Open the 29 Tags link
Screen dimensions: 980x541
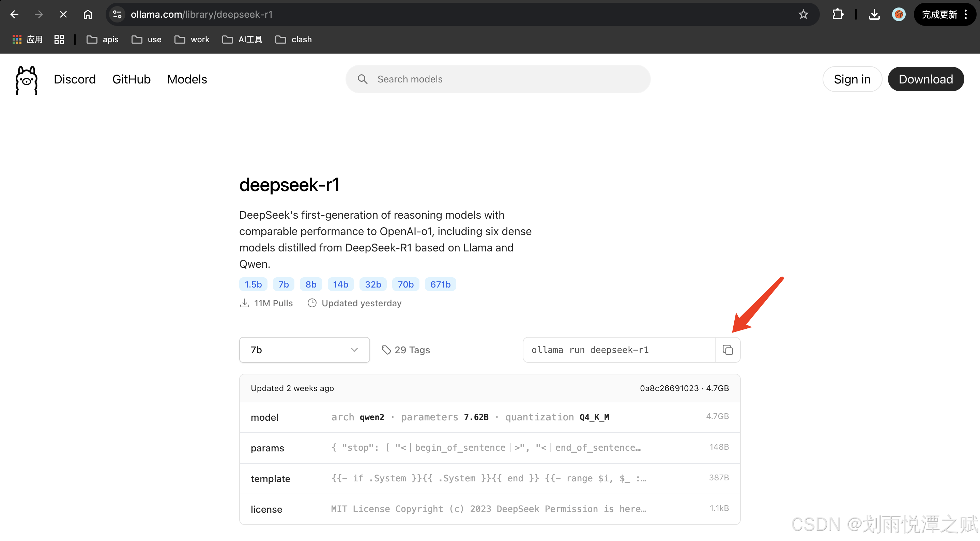point(406,350)
